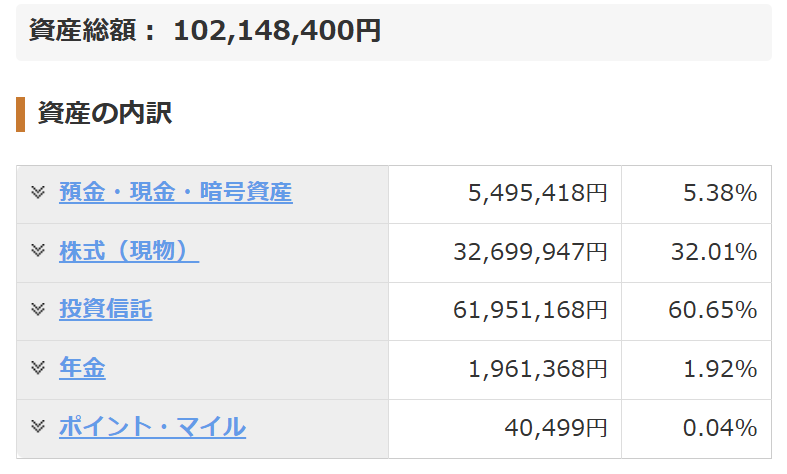Open the ポイント・マイル link

[x=153, y=426]
